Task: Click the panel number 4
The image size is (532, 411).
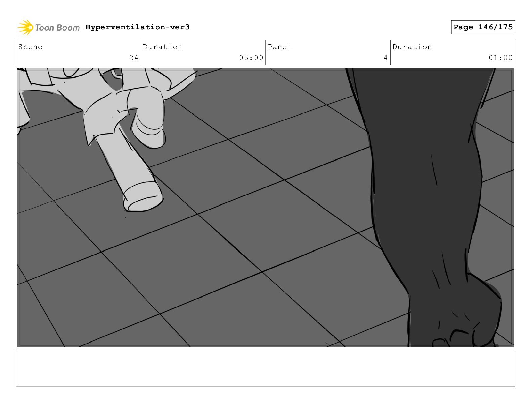Action: pos(386,58)
